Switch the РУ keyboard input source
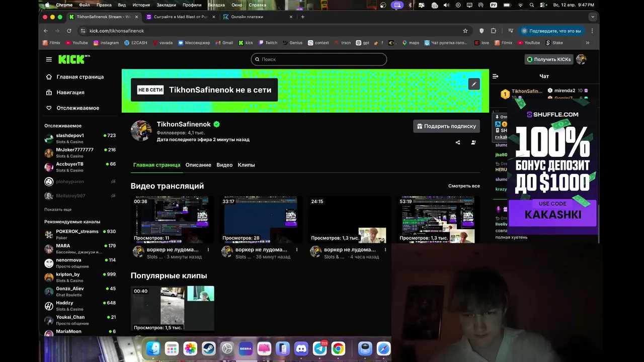 [x=494, y=5]
